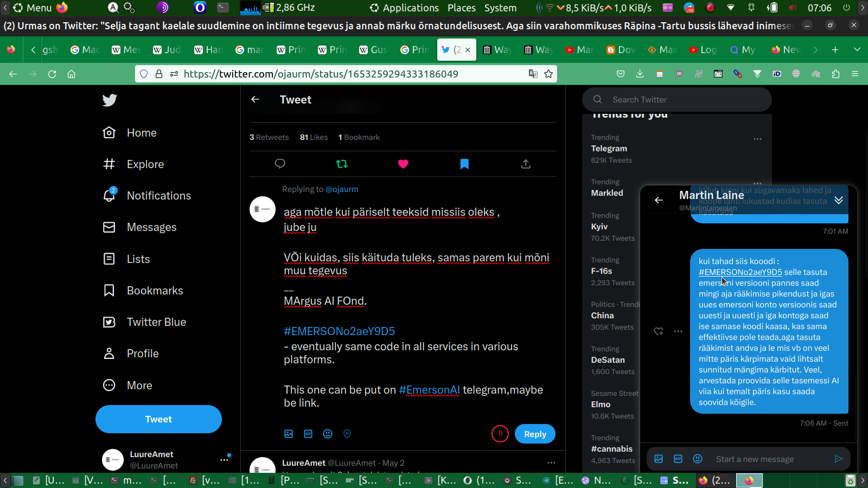Attach media in the Martin Laine chat
This screenshot has width=868, height=488.
[659, 459]
